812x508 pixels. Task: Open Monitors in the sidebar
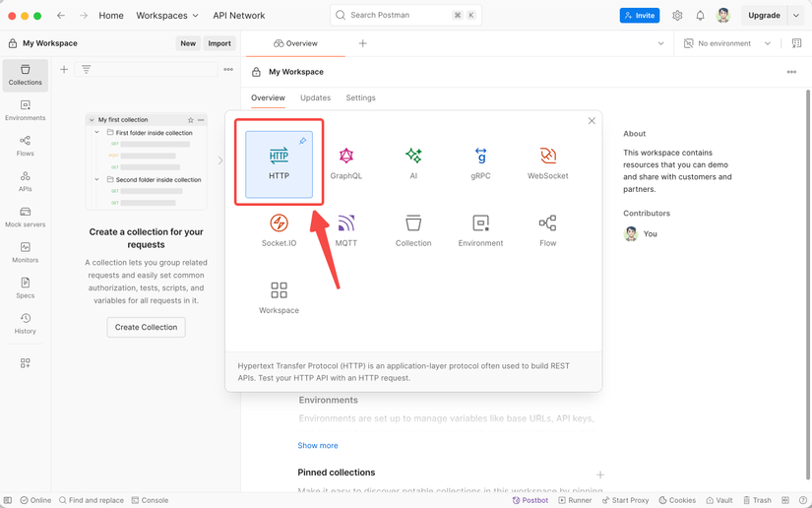pos(26,253)
